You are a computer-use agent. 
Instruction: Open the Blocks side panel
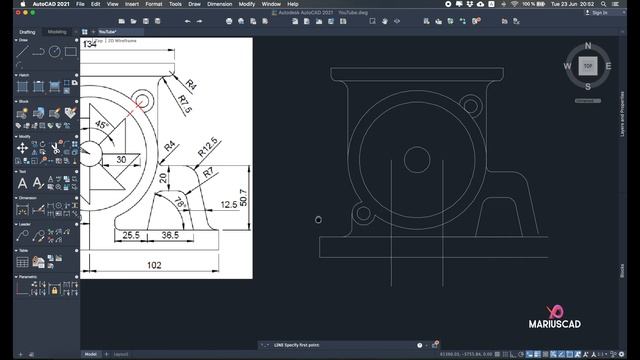tap(622, 271)
